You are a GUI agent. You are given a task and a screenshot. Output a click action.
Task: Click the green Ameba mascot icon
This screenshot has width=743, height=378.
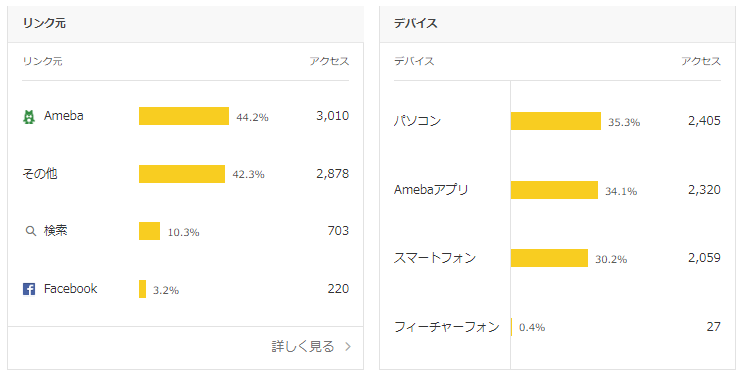(29, 117)
